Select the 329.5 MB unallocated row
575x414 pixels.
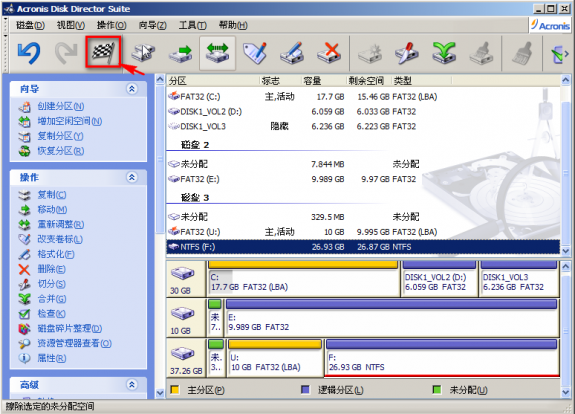click(363, 217)
